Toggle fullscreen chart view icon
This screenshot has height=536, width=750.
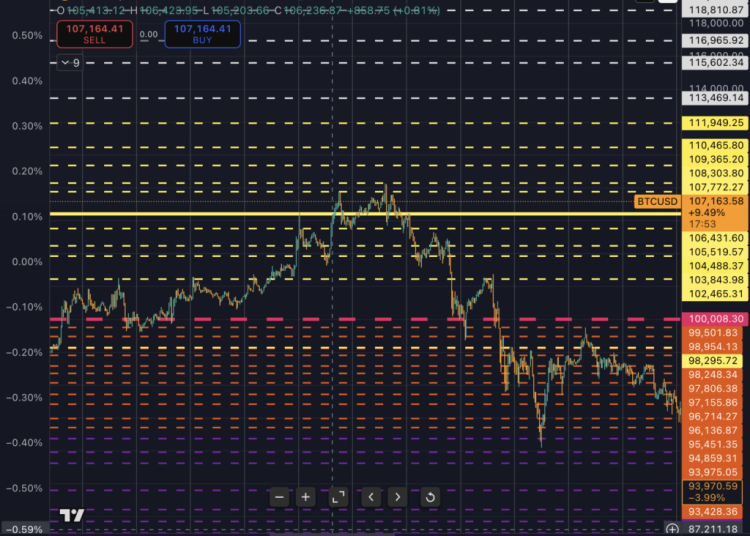click(338, 497)
